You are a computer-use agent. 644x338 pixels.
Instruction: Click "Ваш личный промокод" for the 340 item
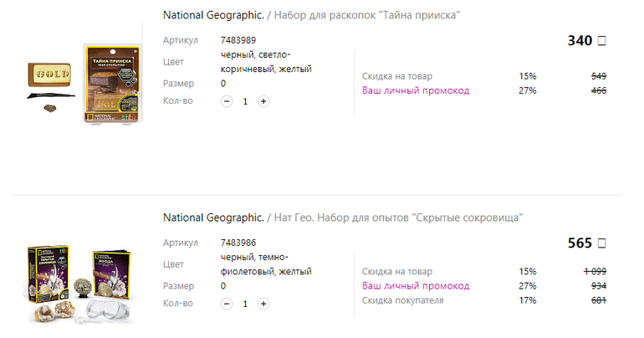click(x=416, y=90)
